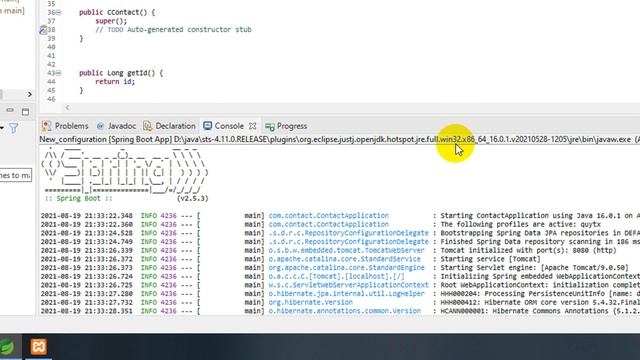Open the org.apache.catalina.core.StandardEngine link
The width and height of the screenshot is (640, 360).
click(347, 268)
